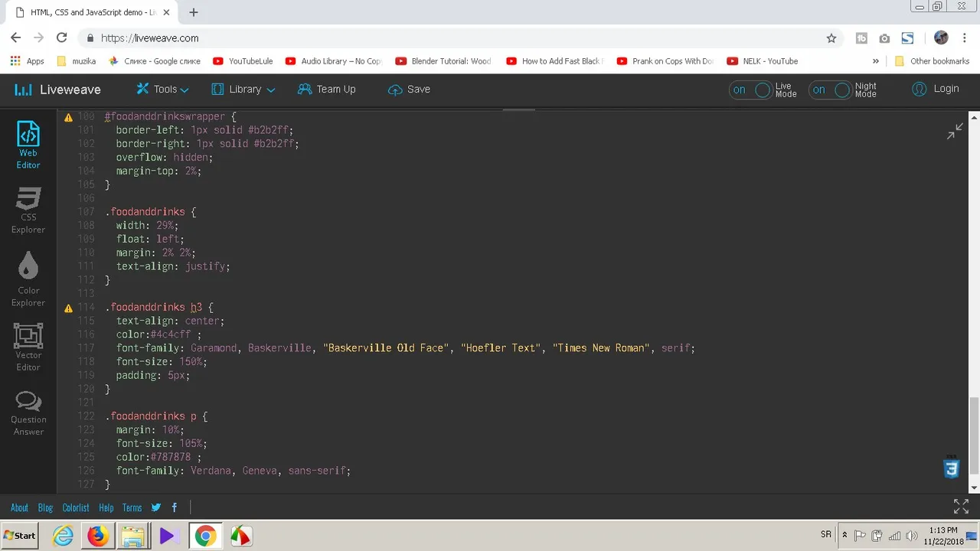980x551 pixels.
Task: Click the collapse pane arrows icon
Action: tap(955, 132)
